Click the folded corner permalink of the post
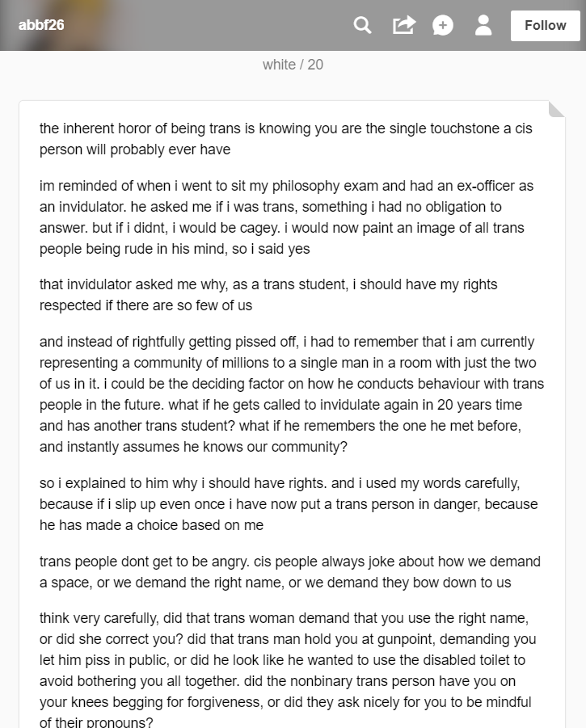The image size is (586, 728). (556, 109)
